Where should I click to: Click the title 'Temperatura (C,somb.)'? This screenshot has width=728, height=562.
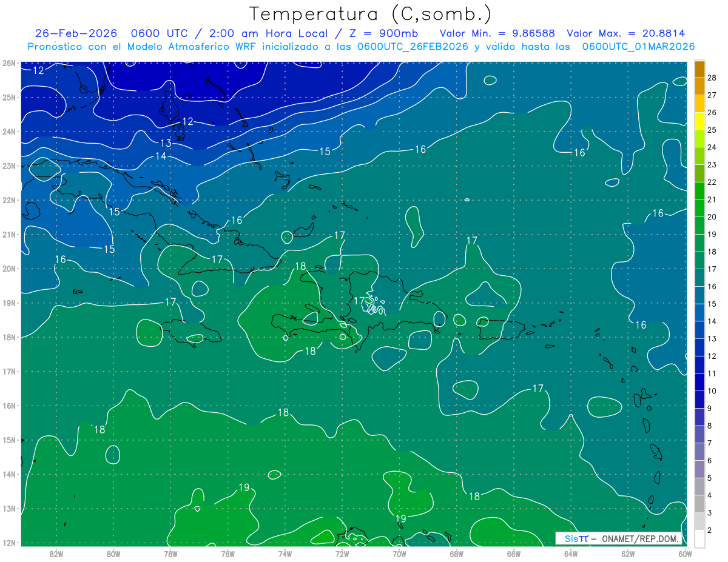pyautogui.click(x=371, y=15)
